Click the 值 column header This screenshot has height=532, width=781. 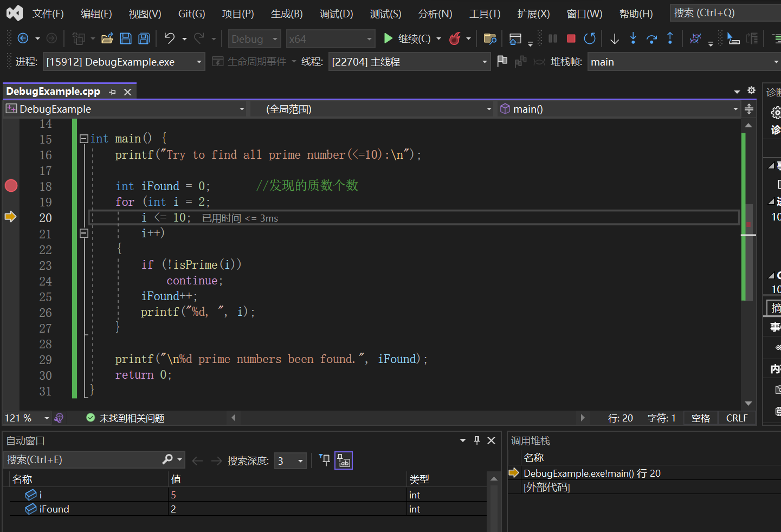287,479
